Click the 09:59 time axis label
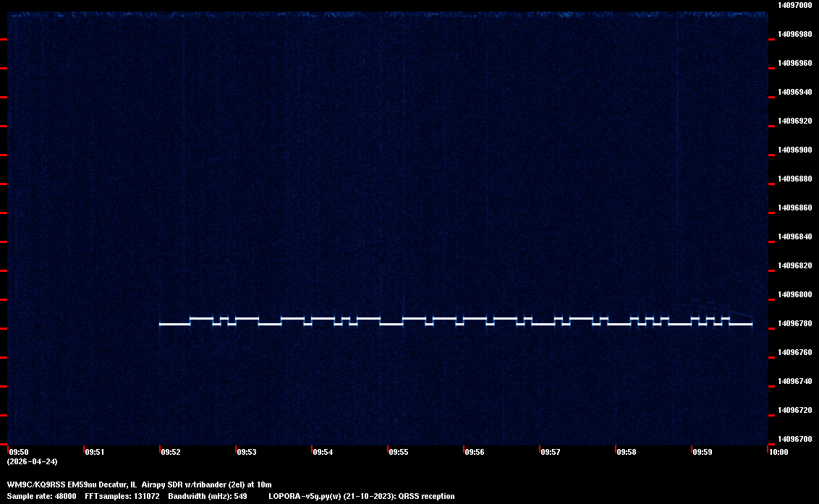The width and height of the screenshot is (819, 504). pos(703,452)
